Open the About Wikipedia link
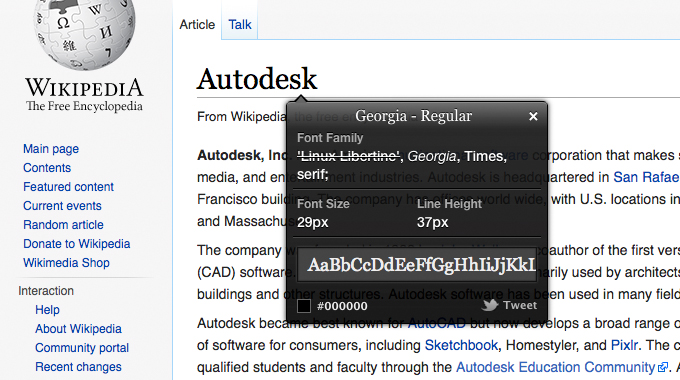Image resolution: width=680 pixels, height=380 pixels. [78, 329]
